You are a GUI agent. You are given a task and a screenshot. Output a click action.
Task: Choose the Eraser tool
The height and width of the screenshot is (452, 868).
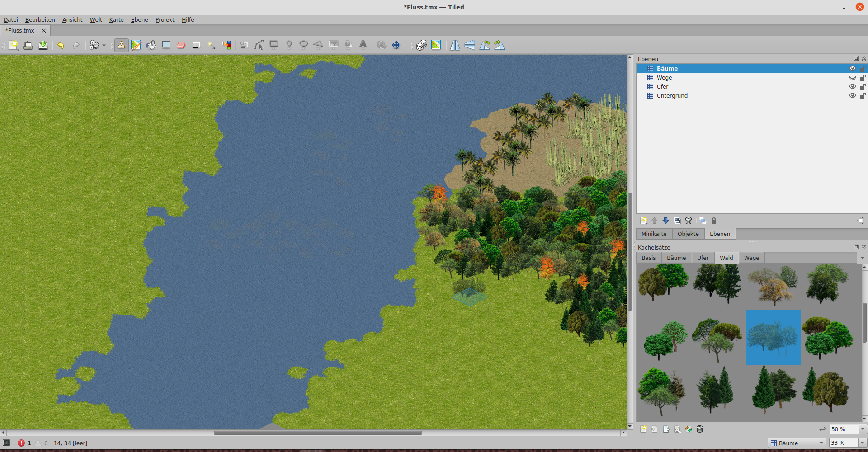click(x=181, y=45)
